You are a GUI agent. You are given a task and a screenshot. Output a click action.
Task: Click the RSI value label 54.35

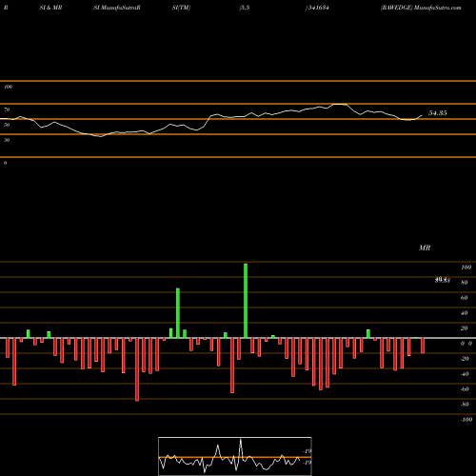point(438,113)
